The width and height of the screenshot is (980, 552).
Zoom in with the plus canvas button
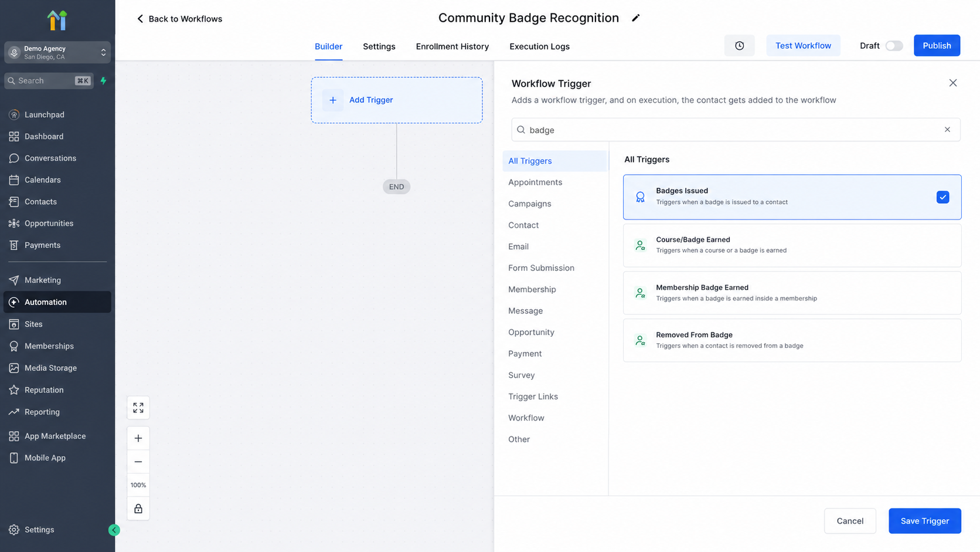(x=138, y=438)
